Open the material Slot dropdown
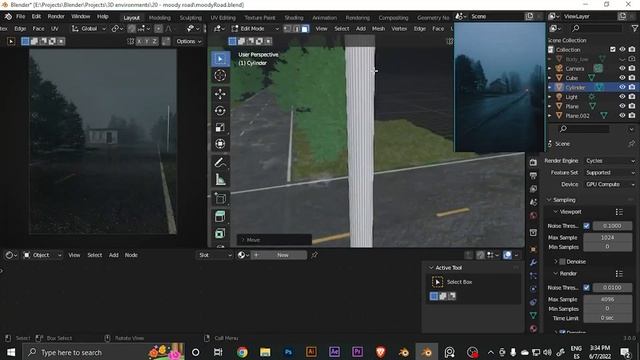Screen dimensions: 640x360 215,255
